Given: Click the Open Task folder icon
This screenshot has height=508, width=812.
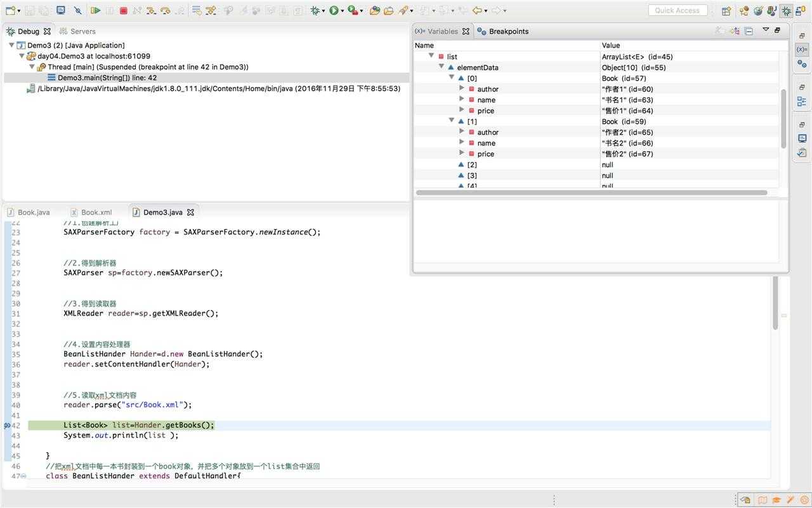Looking at the screenshot, I should tap(388, 11).
